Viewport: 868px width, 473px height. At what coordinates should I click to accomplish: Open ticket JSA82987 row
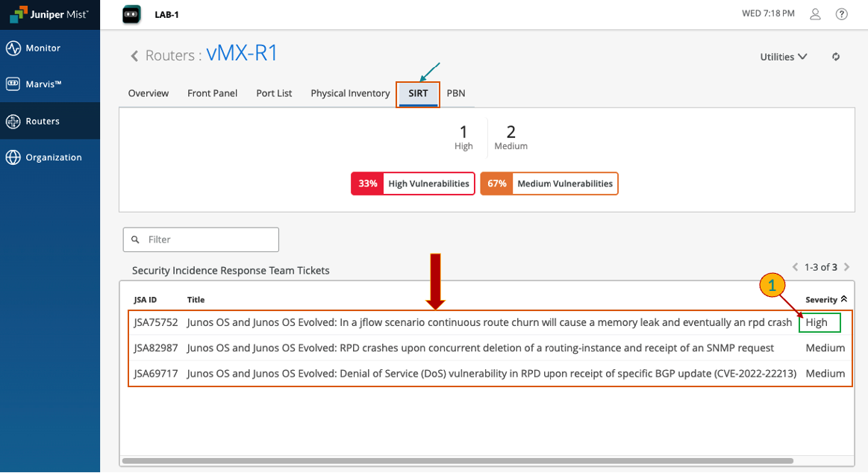(x=480, y=348)
